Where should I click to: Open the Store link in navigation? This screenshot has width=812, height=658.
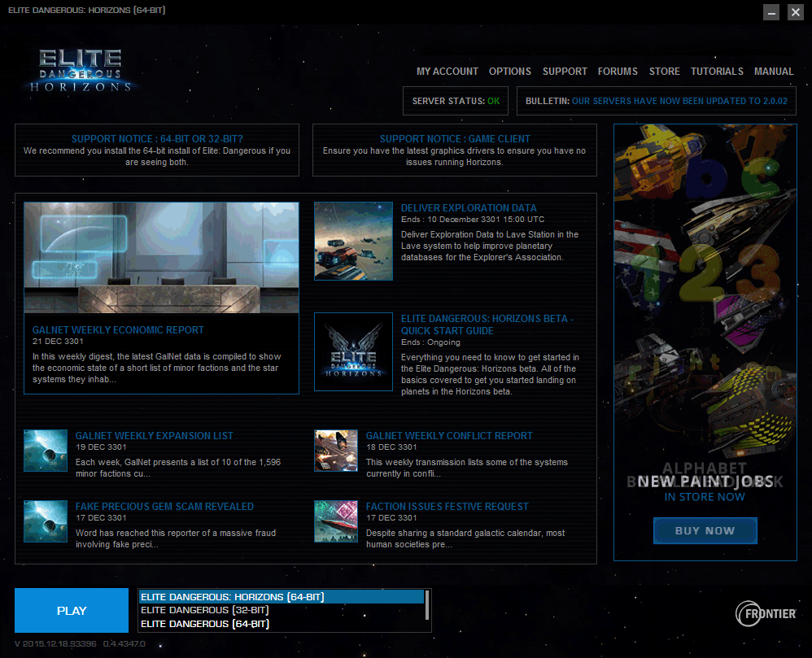coord(665,72)
